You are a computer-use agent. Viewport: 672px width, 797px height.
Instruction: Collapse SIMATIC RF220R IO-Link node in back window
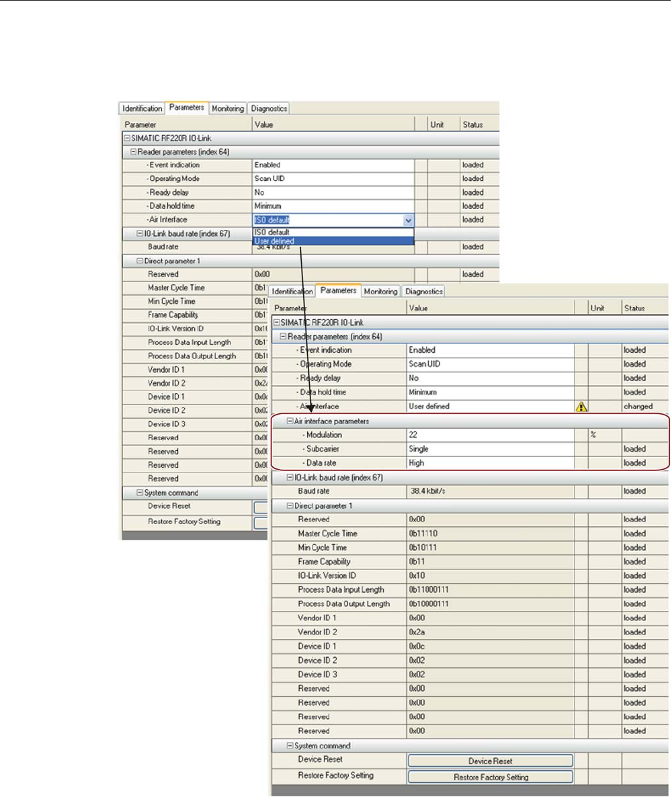coord(127,138)
